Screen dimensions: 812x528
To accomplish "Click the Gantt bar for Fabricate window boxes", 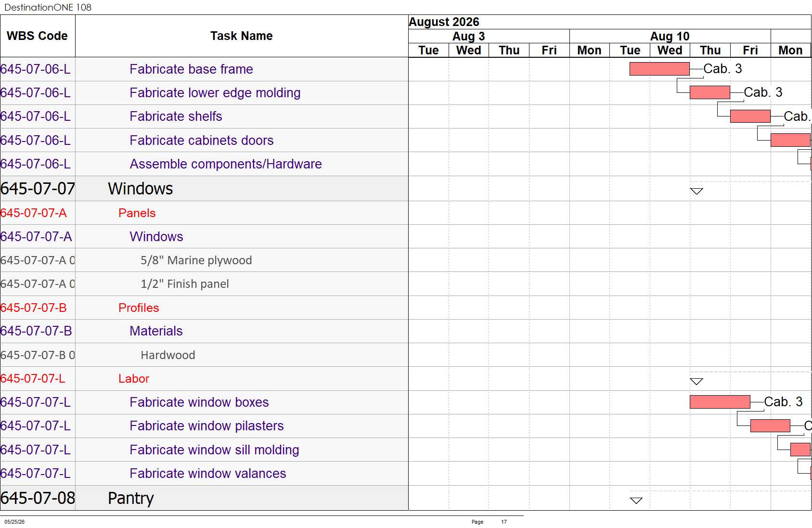I will [720, 402].
